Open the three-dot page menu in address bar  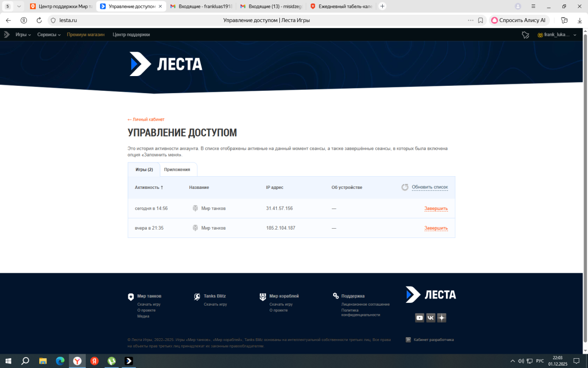tap(471, 21)
